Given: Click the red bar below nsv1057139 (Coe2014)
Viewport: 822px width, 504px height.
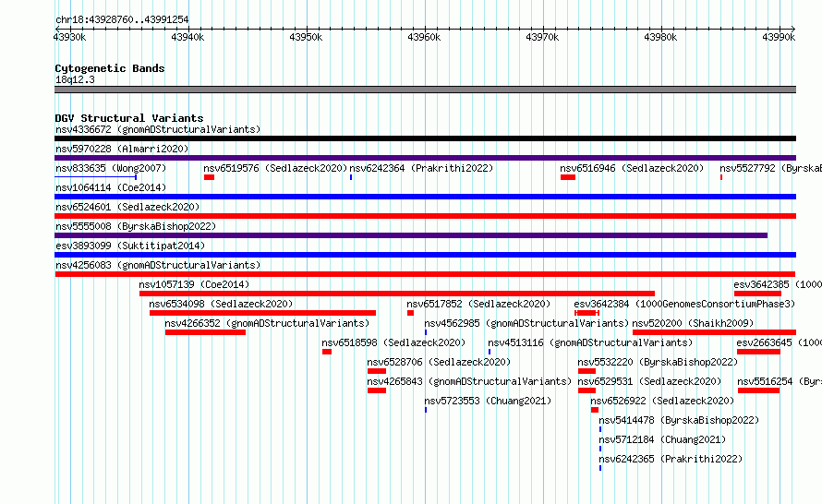Looking at the screenshot, I should 397,294.
